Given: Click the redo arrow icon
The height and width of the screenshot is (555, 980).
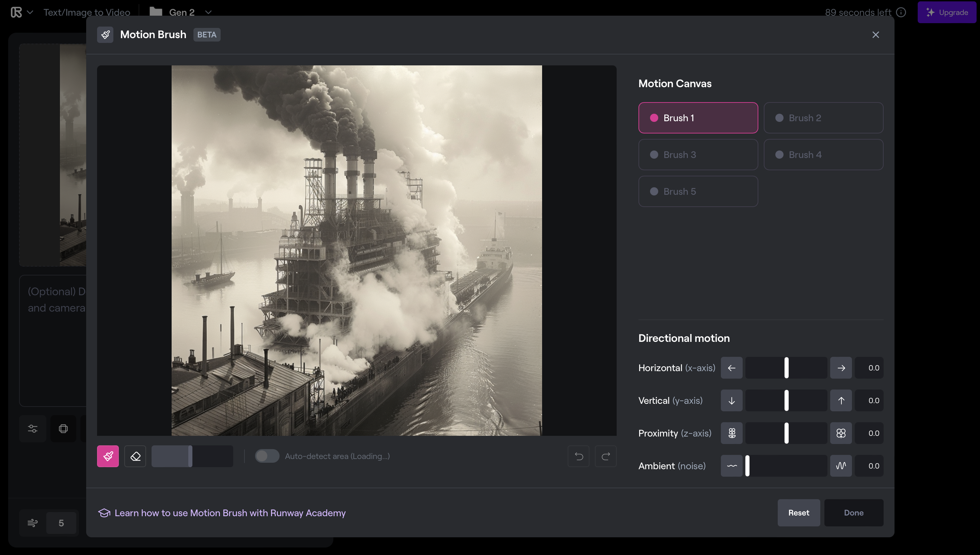Looking at the screenshot, I should pos(606,456).
